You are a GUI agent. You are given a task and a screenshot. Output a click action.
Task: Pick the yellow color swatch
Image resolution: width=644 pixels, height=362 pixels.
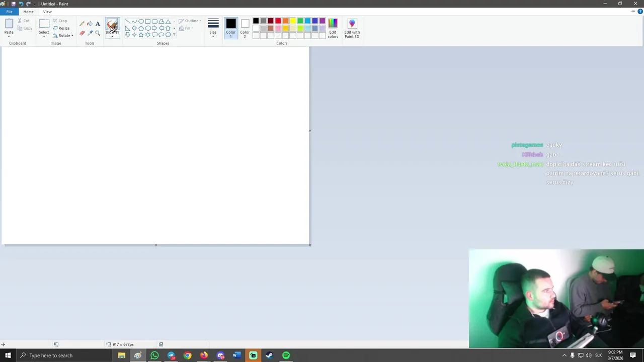point(293,21)
